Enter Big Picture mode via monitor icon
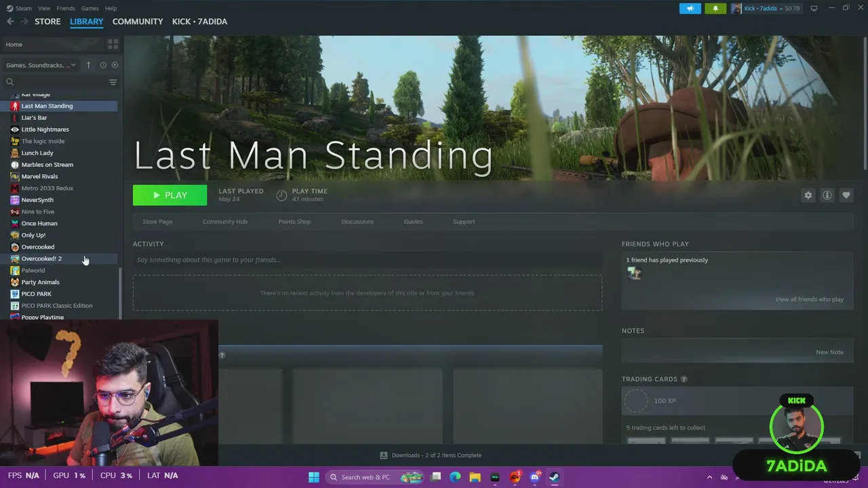 [x=814, y=8]
